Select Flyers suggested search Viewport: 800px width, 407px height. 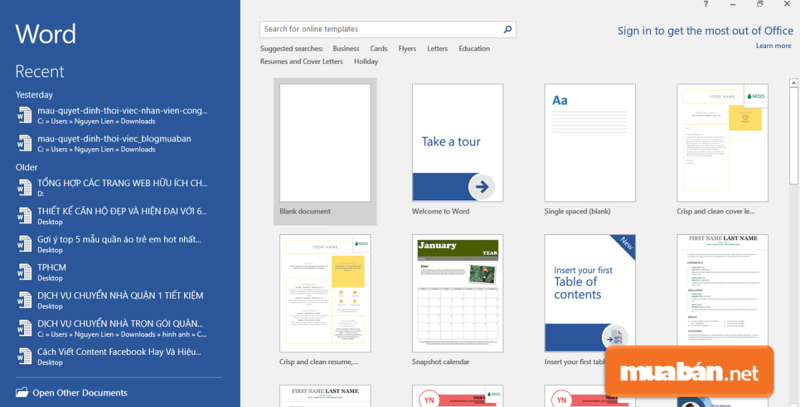[x=407, y=48]
